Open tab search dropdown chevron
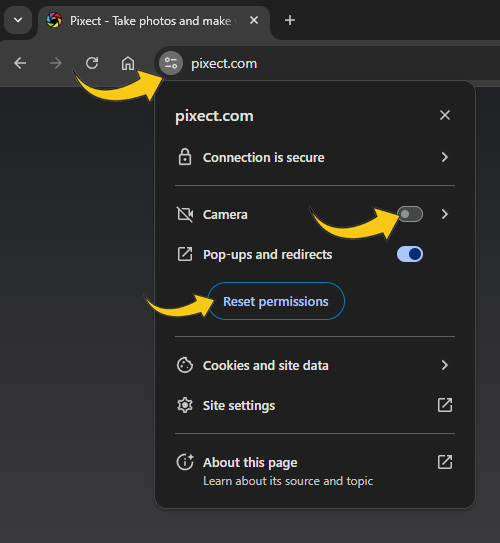The height and width of the screenshot is (543, 500). tap(18, 20)
